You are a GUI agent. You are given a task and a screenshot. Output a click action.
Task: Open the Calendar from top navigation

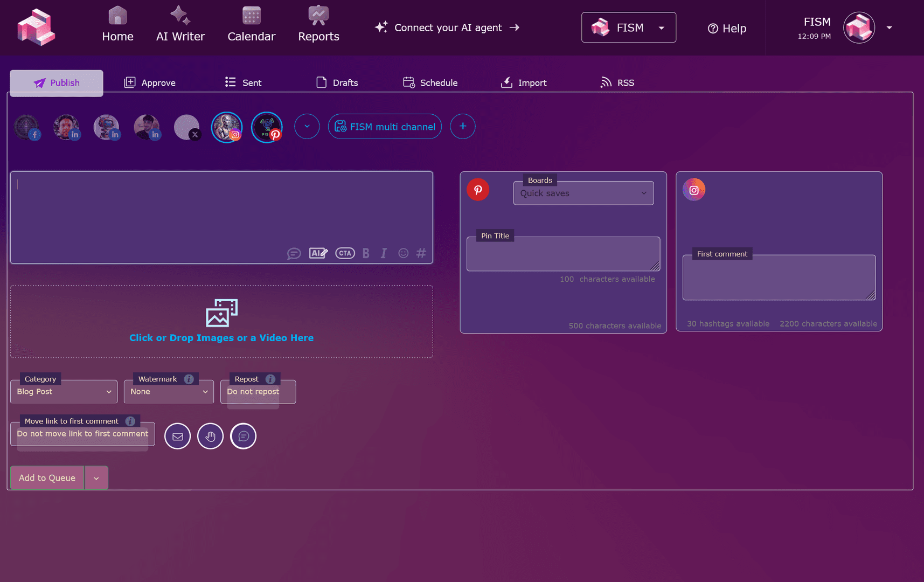[x=251, y=25]
